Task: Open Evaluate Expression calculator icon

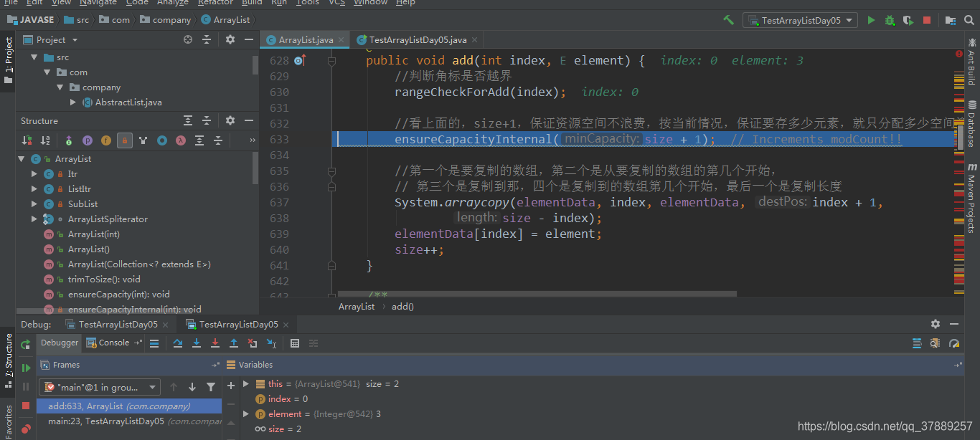Action: [x=295, y=343]
